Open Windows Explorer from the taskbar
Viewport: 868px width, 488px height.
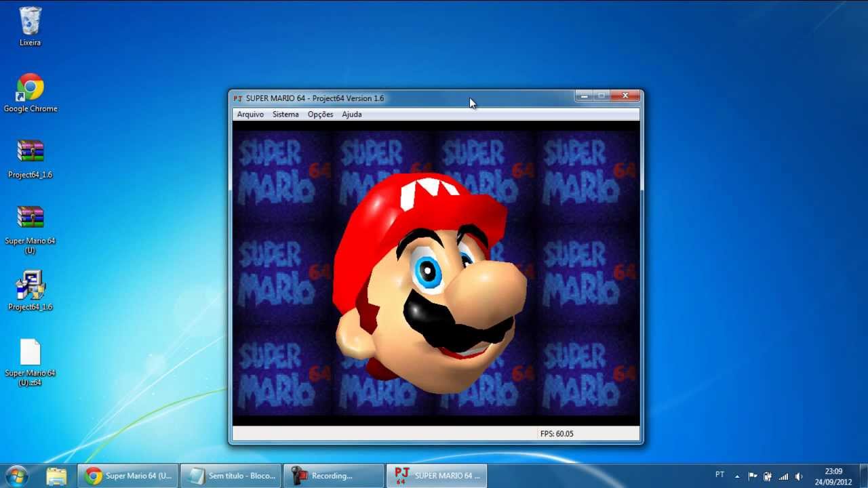pyautogui.click(x=56, y=476)
